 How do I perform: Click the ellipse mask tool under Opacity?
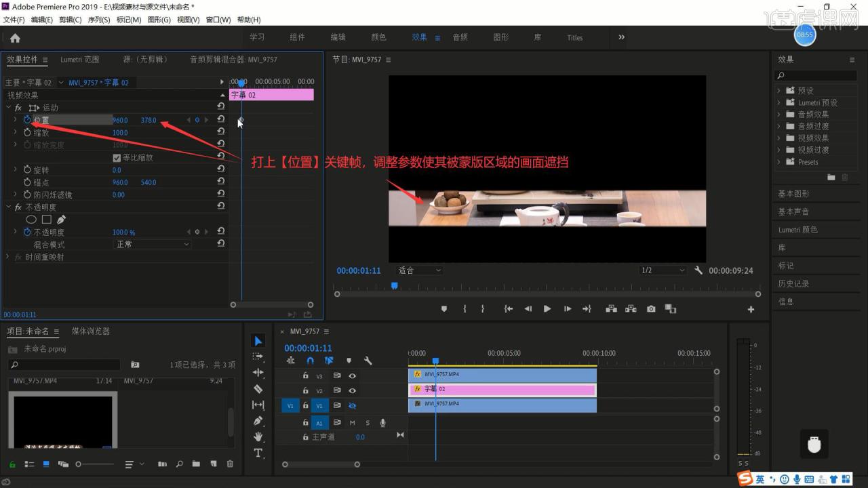pyautogui.click(x=31, y=220)
